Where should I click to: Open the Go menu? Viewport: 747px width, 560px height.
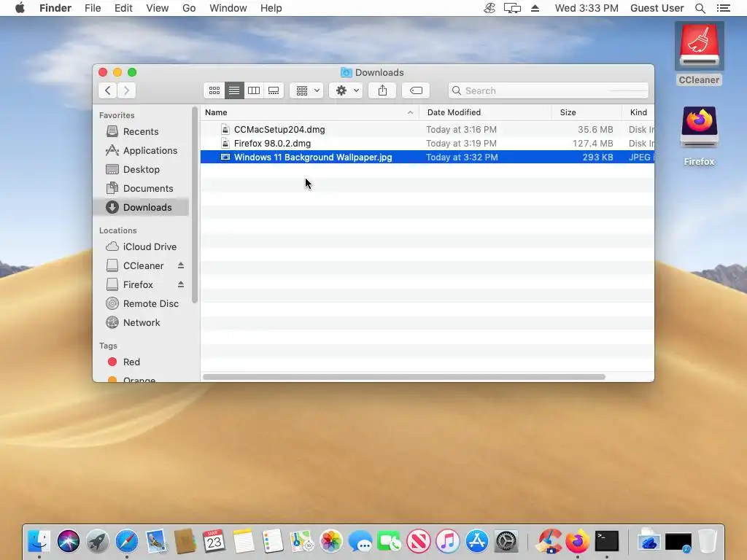[x=189, y=8]
